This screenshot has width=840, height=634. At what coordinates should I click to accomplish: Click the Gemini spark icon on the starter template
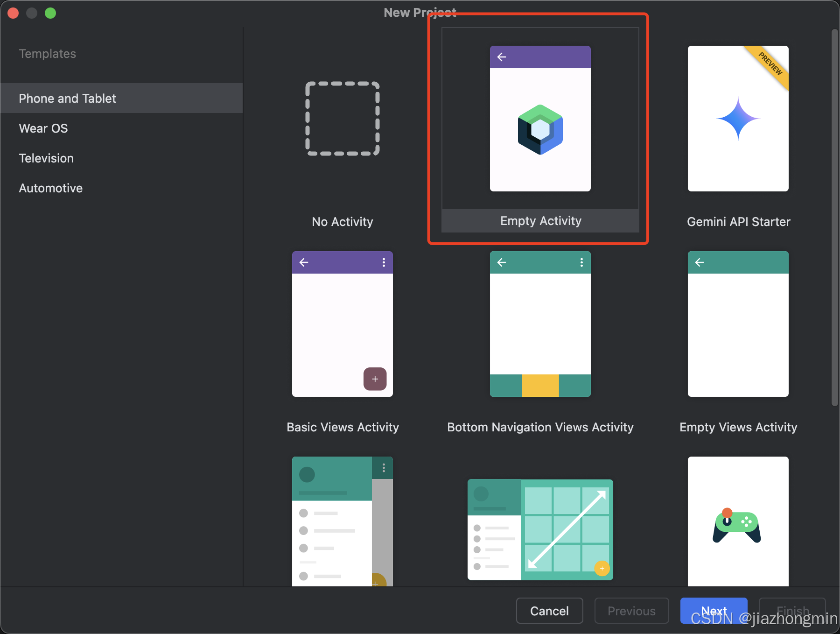click(x=737, y=118)
